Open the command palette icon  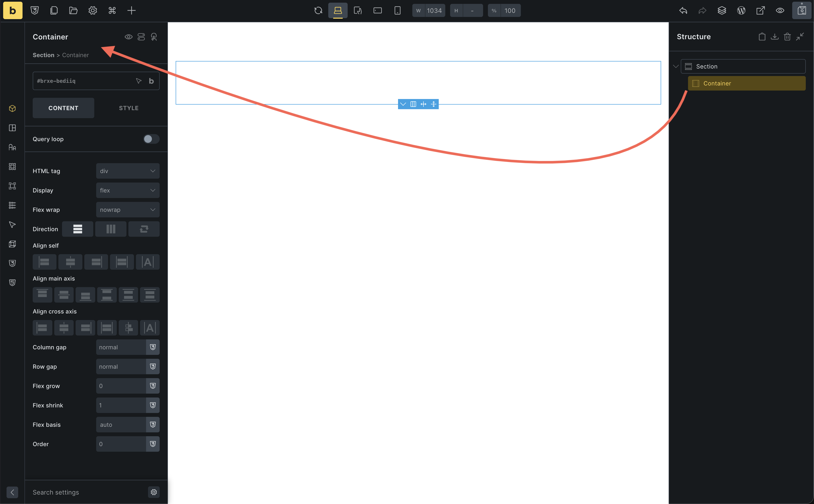coord(112,10)
